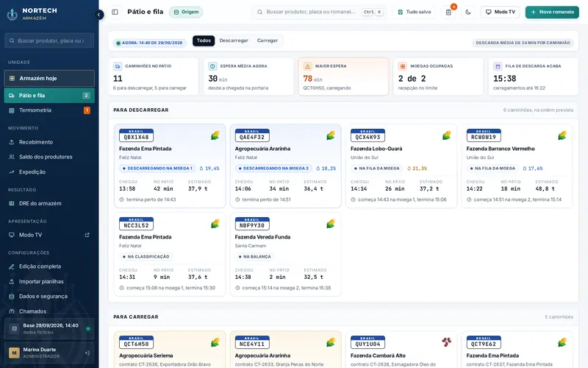Open the notifications icon with the orange badge
Screen dimensions: 588x368
click(x=448, y=12)
